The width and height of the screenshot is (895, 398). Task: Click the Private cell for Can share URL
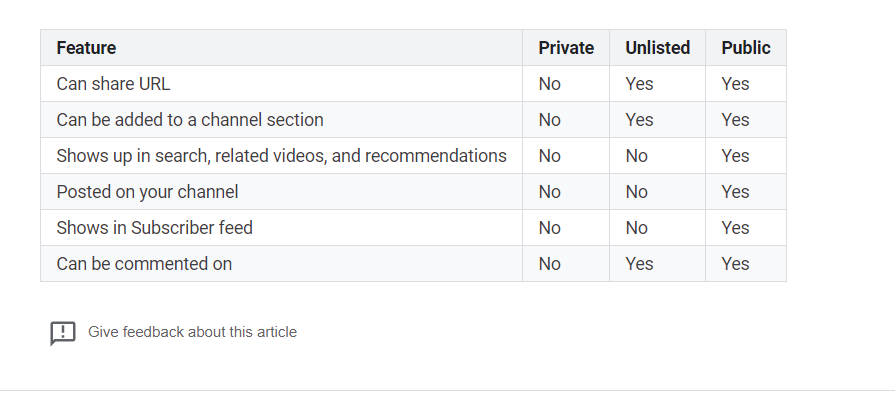click(x=550, y=84)
